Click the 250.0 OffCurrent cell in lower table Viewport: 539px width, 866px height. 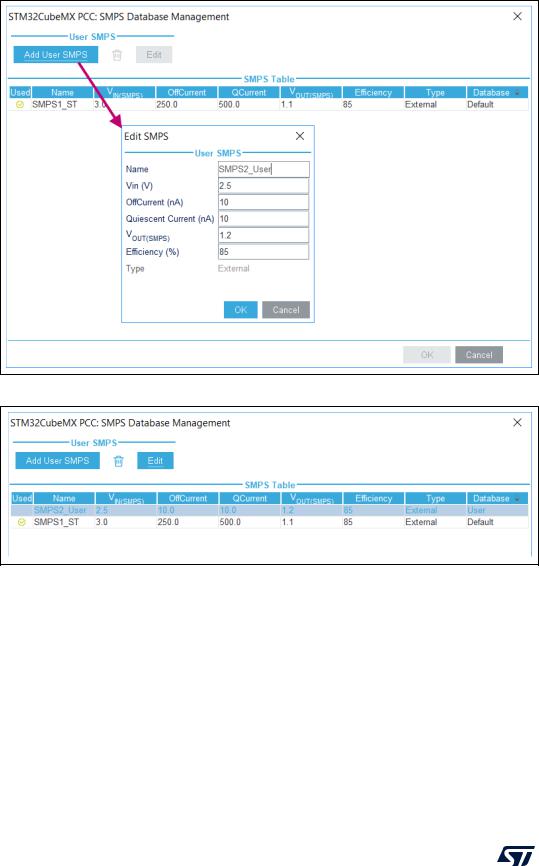tap(168, 522)
